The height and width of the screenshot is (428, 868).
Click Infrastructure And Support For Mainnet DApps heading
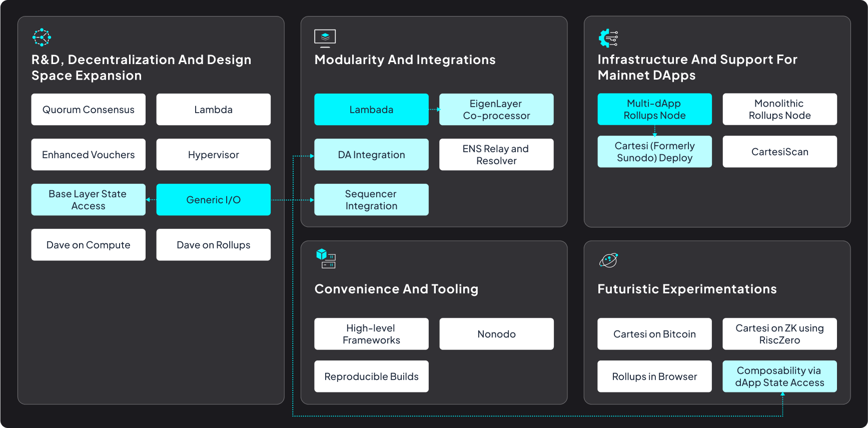(x=697, y=67)
